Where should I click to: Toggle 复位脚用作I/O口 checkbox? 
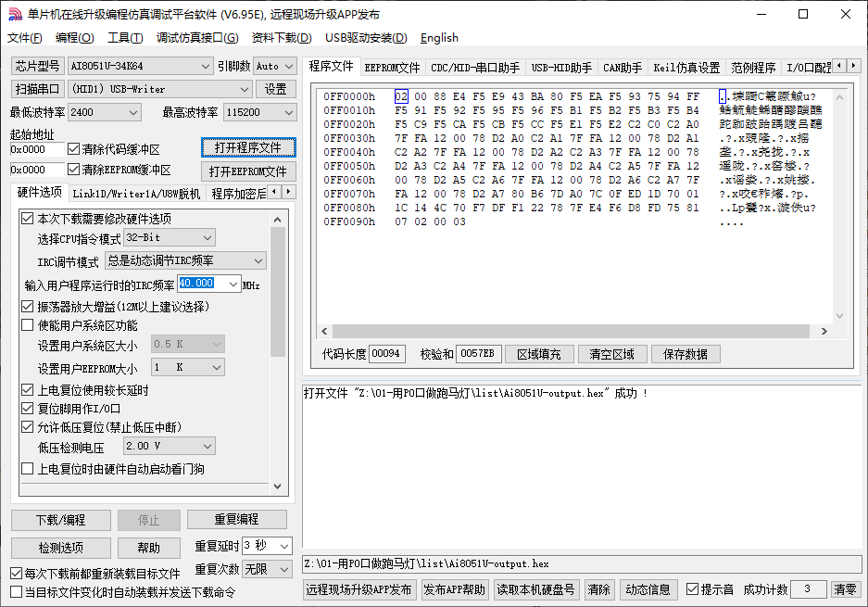(27, 409)
